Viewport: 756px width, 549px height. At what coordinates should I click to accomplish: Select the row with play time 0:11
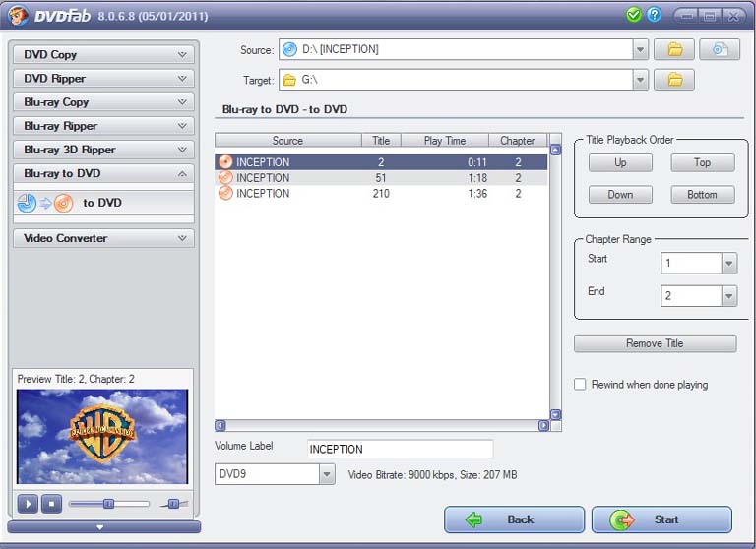click(x=381, y=162)
